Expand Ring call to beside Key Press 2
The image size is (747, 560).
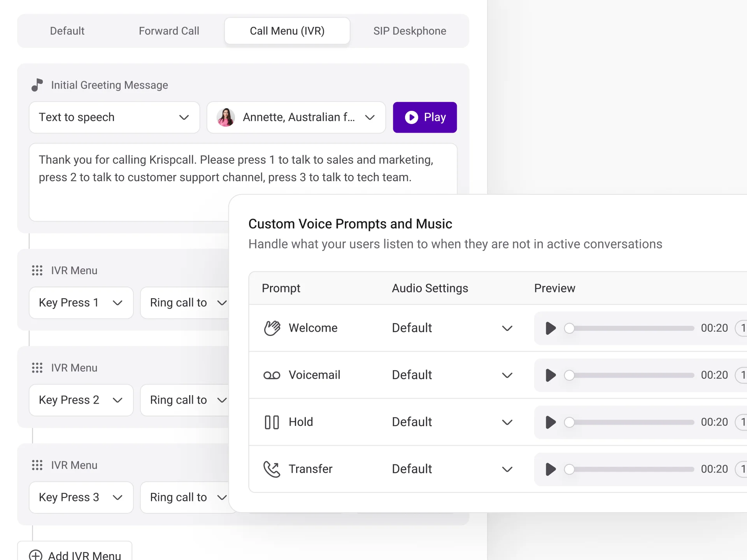point(185,400)
